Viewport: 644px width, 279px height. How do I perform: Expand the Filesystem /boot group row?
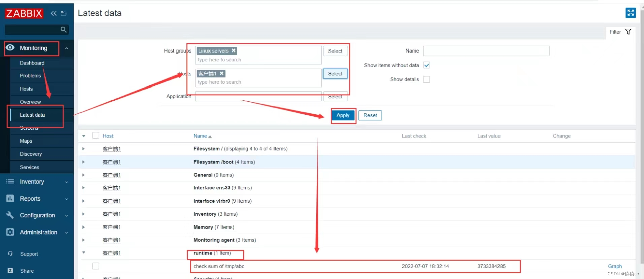(83, 162)
